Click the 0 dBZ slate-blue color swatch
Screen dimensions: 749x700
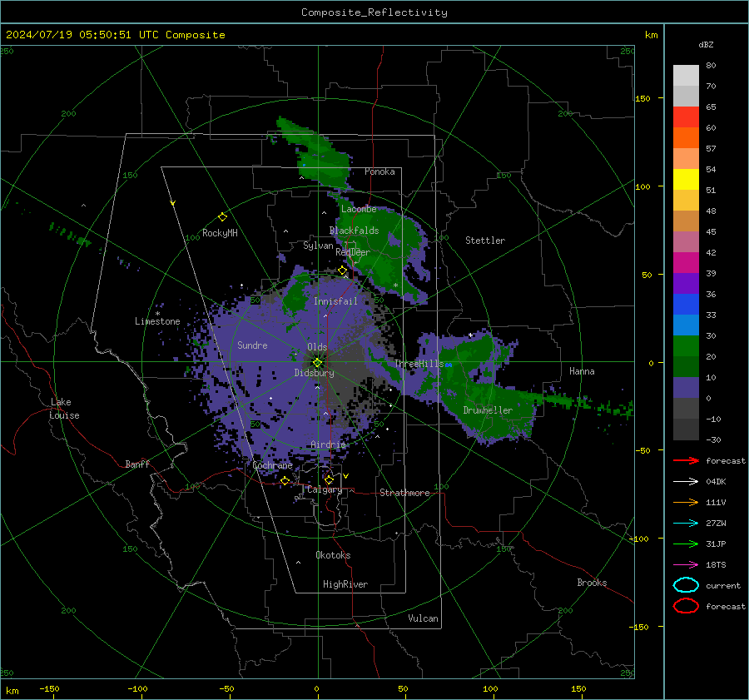click(686, 388)
